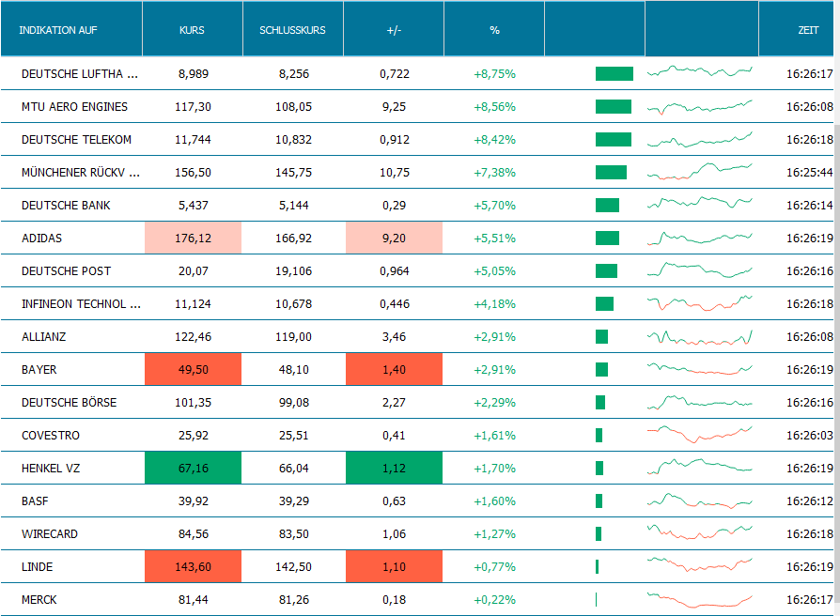Click the INDIKATION AUF column header
Image resolution: width=840 pixels, height=616 pixels.
[58, 30]
